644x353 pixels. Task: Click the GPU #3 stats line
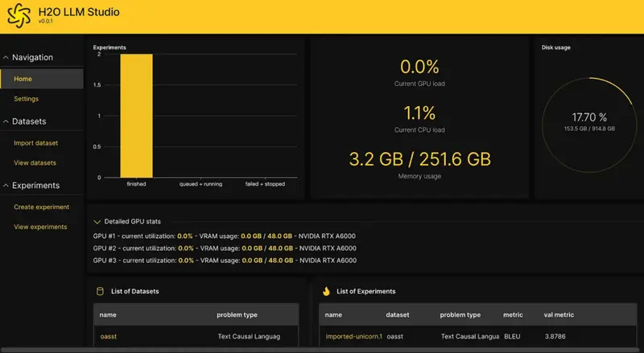pos(225,261)
